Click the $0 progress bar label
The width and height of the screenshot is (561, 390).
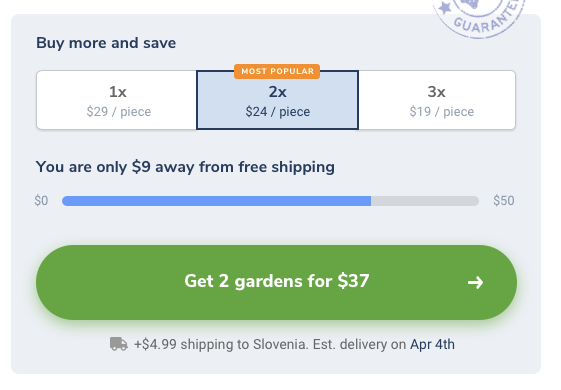point(41,201)
